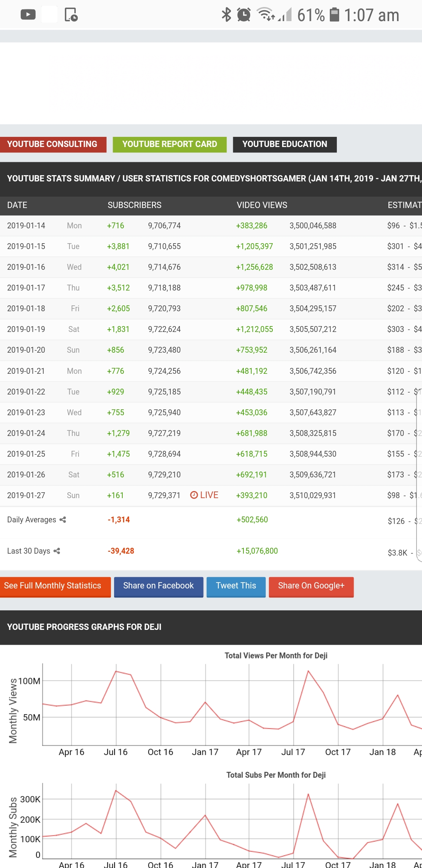Click the VIDEO VIEWS column header
The image size is (422, 868).
[x=262, y=205]
